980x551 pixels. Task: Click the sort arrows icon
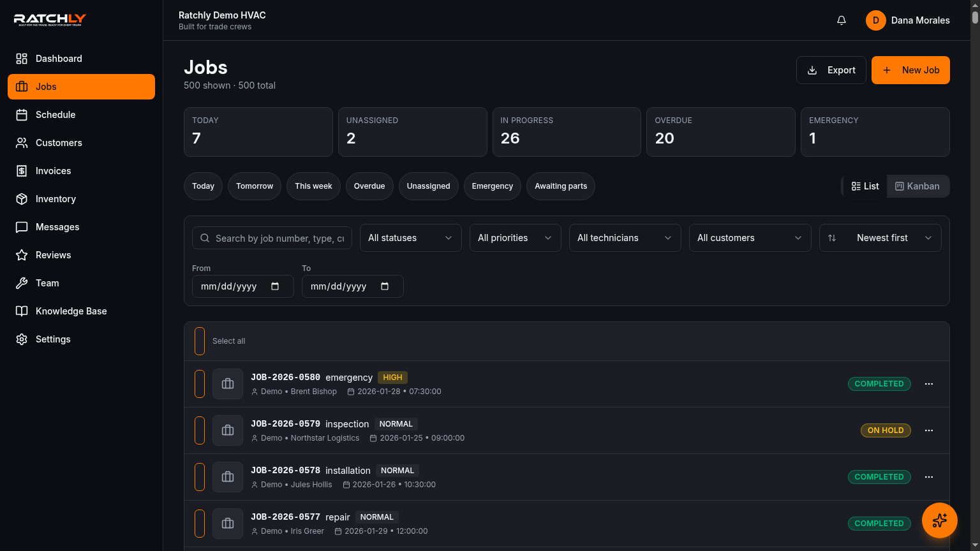pyautogui.click(x=832, y=238)
